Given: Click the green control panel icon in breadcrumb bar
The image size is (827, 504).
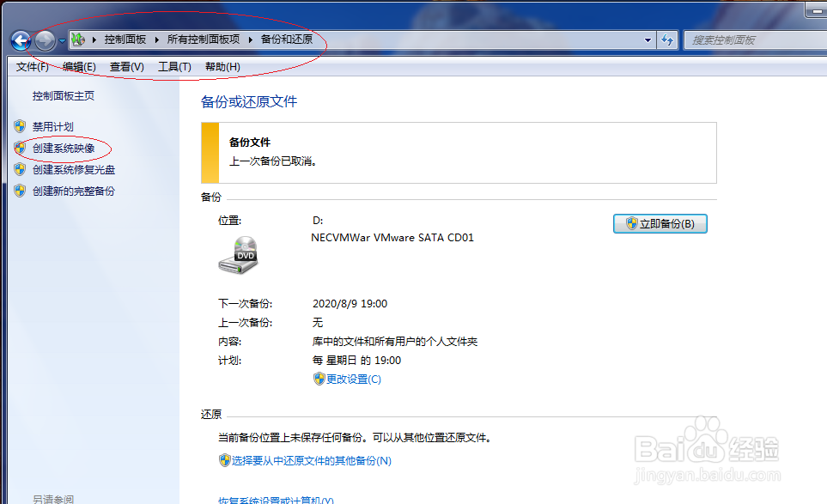Looking at the screenshot, I should point(77,39).
